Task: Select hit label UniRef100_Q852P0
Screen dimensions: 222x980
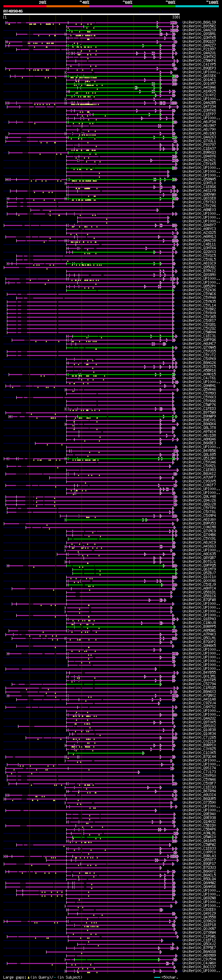Action: coord(199,286)
